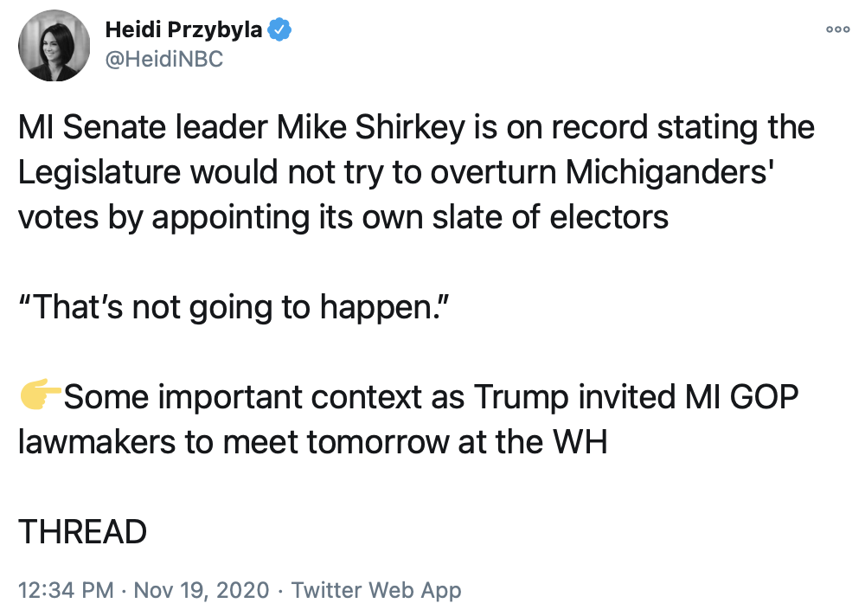
Task: Click the word Legislature in the tweet
Action: coord(100,172)
